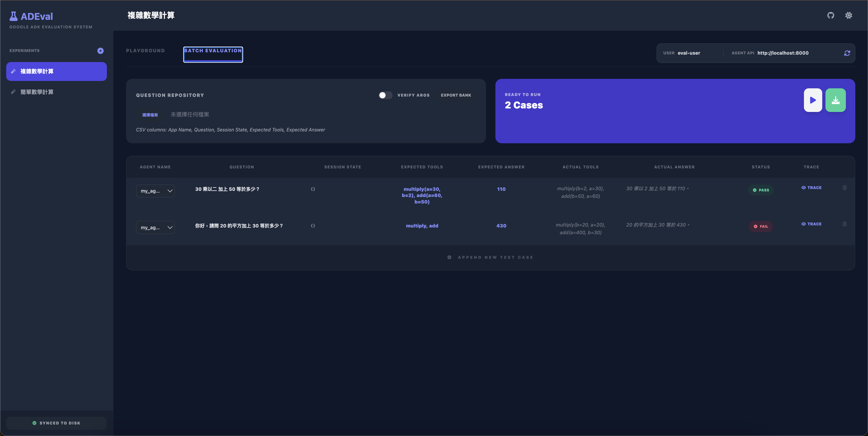This screenshot has height=436, width=868.
Task: View trace for the PASS row
Action: pyautogui.click(x=811, y=188)
